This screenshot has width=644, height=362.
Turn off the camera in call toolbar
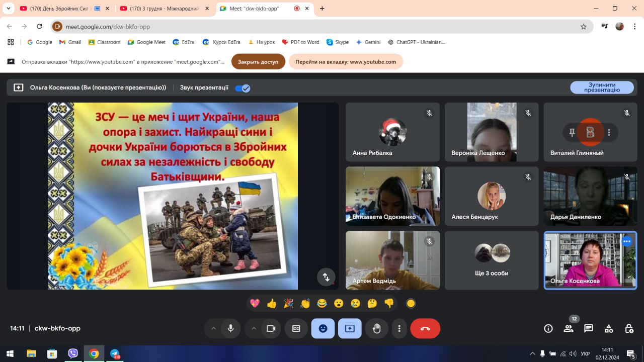(x=271, y=328)
